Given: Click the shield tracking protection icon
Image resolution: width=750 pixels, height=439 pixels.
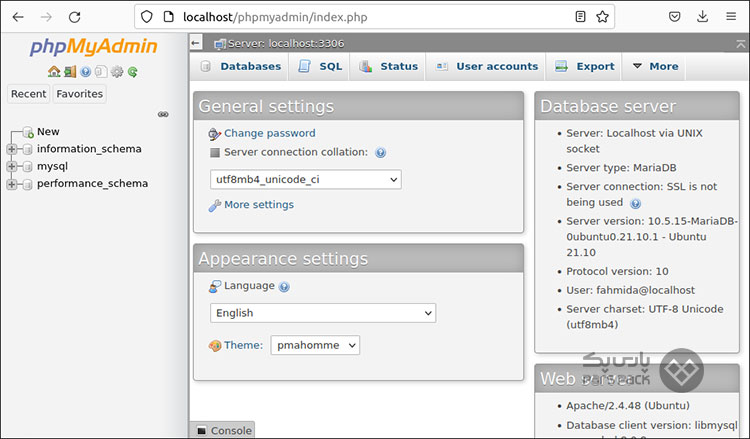Looking at the screenshot, I should click(x=147, y=17).
